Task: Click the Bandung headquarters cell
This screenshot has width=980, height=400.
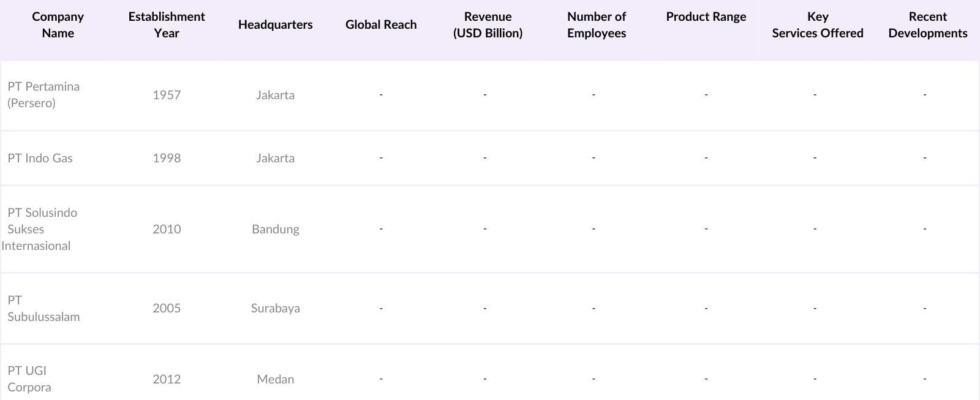Action: click(x=275, y=229)
